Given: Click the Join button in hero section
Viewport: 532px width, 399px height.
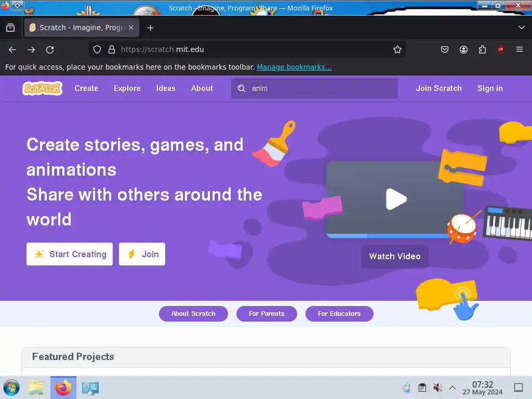Looking at the screenshot, I should click(142, 254).
